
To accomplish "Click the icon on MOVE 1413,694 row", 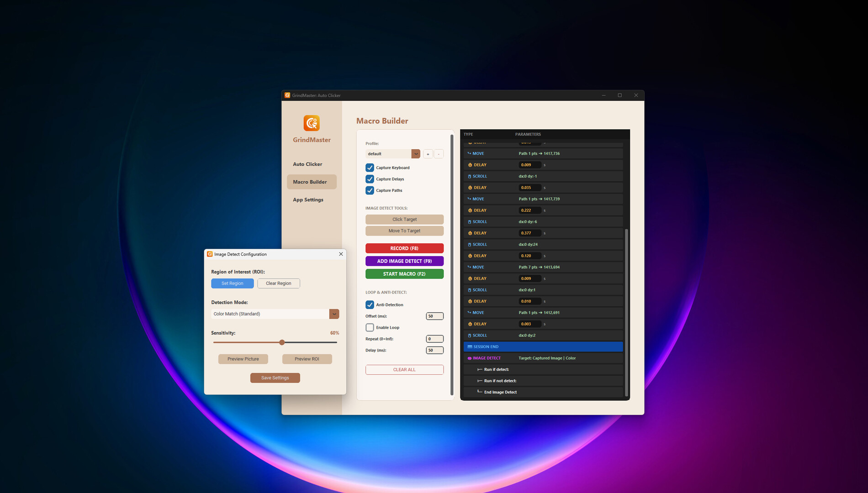I will [x=469, y=267].
